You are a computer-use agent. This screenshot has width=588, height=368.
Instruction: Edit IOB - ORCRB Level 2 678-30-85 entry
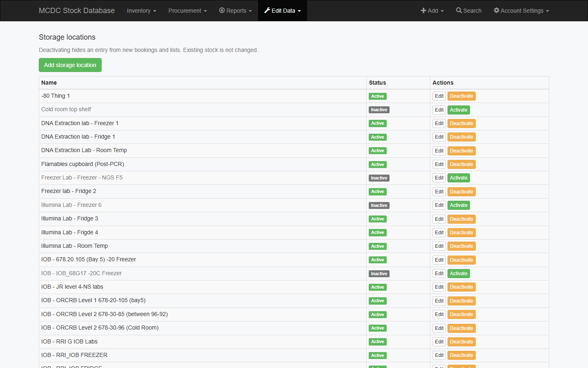point(439,314)
